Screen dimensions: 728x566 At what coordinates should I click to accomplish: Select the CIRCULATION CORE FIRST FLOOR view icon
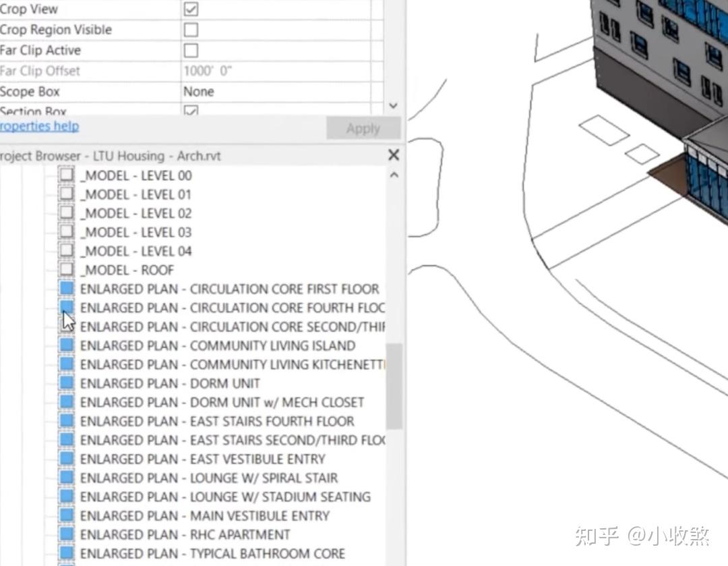[x=65, y=288]
